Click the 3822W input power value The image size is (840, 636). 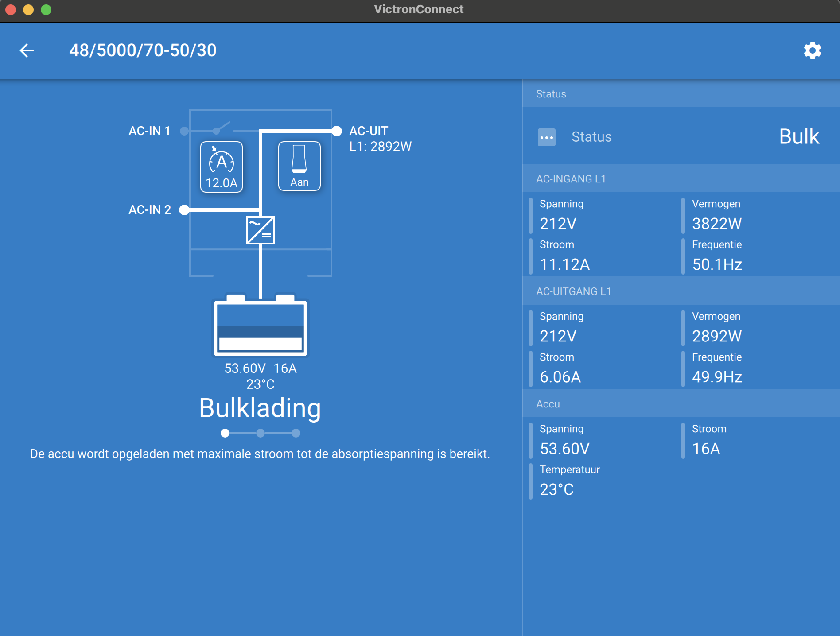coord(717,224)
